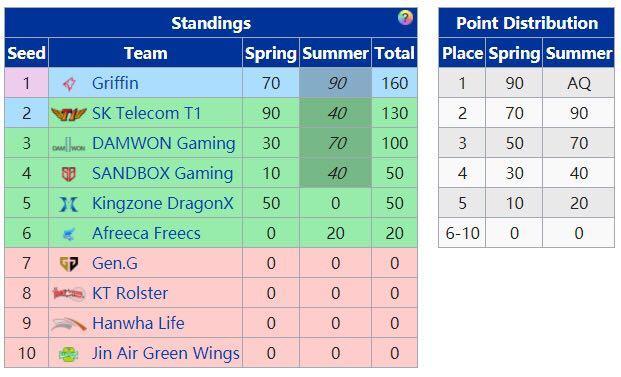The width and height of the screenshot is (621, 377).
Task: Click the Afreeca Freecs logo
Action: [69, 234]
